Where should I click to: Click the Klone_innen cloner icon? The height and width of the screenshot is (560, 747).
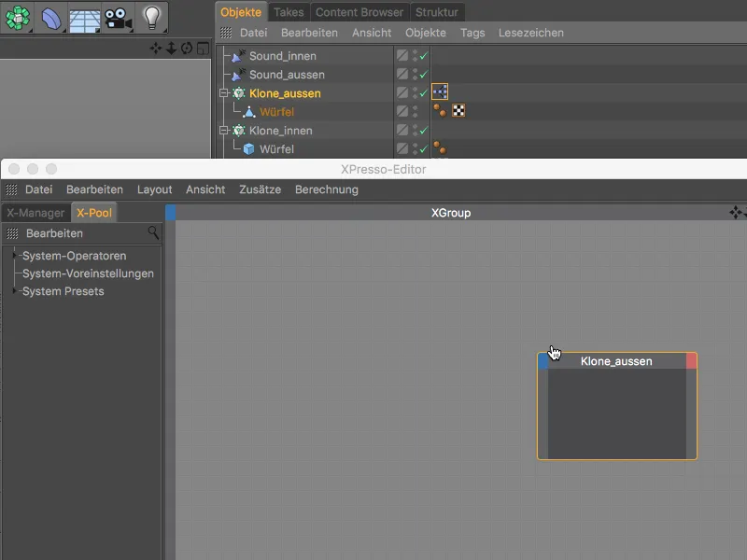(x=239, y=130)
